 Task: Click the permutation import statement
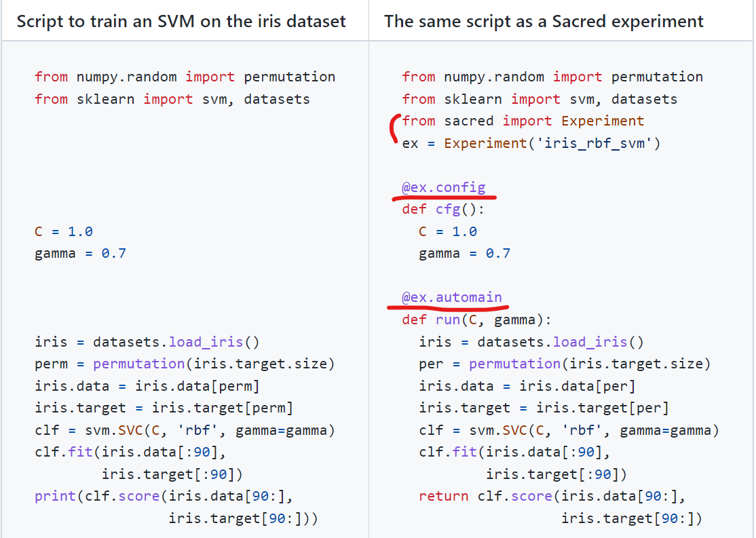click(x=185, y=77)
